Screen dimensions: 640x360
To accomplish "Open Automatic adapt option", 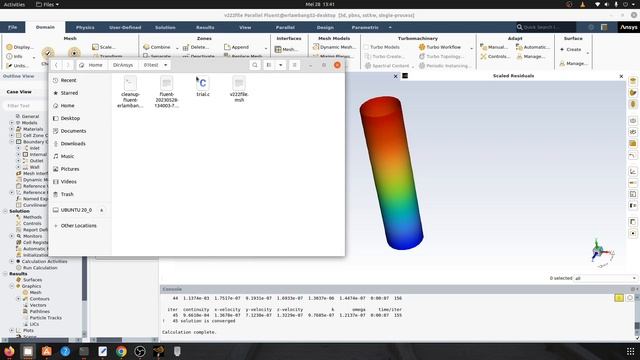I will coord(533,47).
